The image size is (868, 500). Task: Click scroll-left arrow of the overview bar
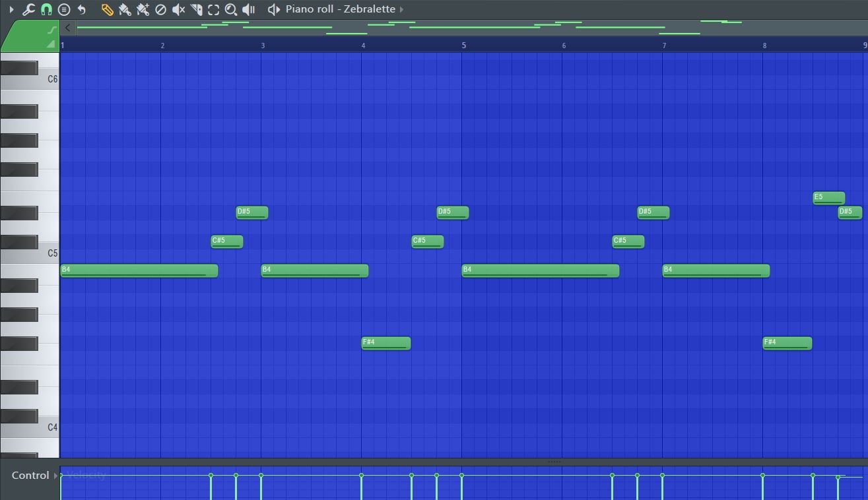(68, 28)
